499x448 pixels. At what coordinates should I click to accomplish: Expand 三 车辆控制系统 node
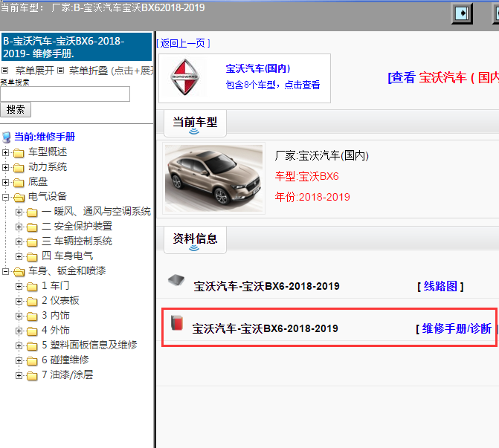pyautogui.click(x=19, y=241)
